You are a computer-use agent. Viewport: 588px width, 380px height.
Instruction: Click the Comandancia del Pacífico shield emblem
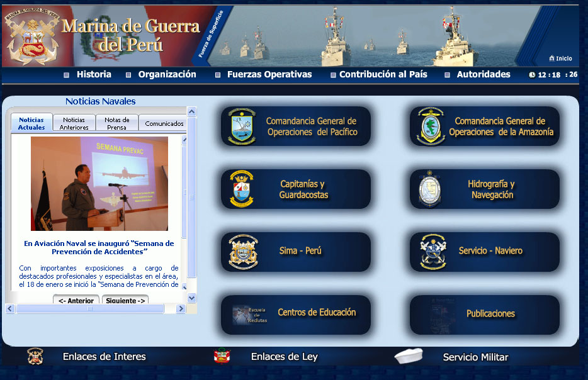tap(242, 126)
